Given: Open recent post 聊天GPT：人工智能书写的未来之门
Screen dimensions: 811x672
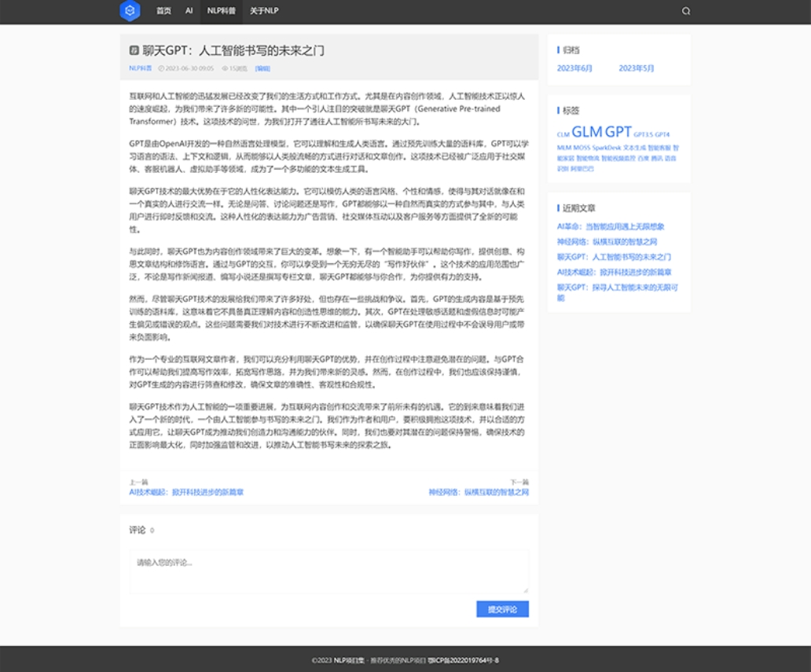Looking at the screenshot, I should (x=614, y=257).
